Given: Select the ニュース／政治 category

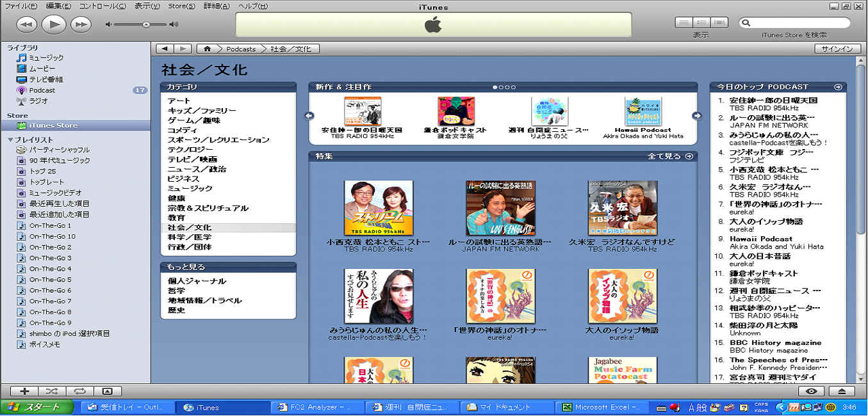Looking at the screenshot, I should pos(197,169).
